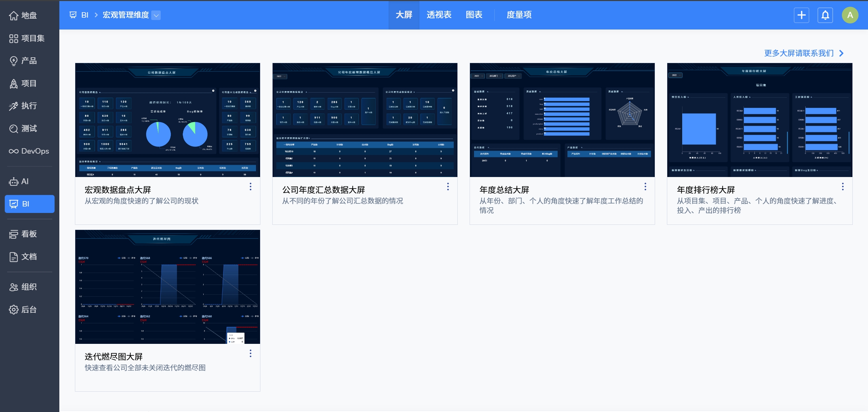Open more options for 迭代燃尽图大屏 card
The width and height of the screenshot is (868, 412).
tap(251, 353)
